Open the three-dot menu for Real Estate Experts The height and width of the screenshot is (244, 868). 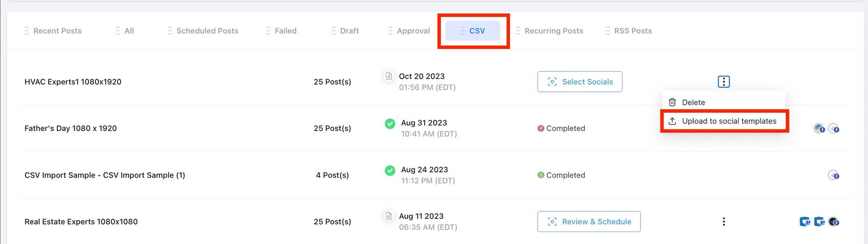click(x=724, y=222)
